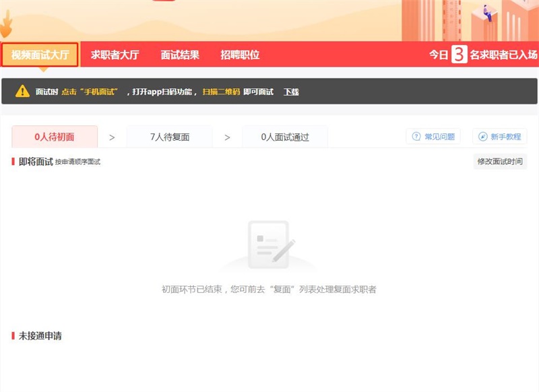
Task: Click the number 3 attendee counter badge
Action: point(459,55)
